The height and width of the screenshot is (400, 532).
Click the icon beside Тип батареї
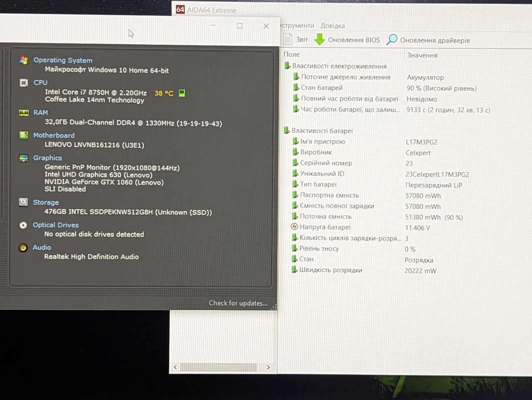point(295,184)
